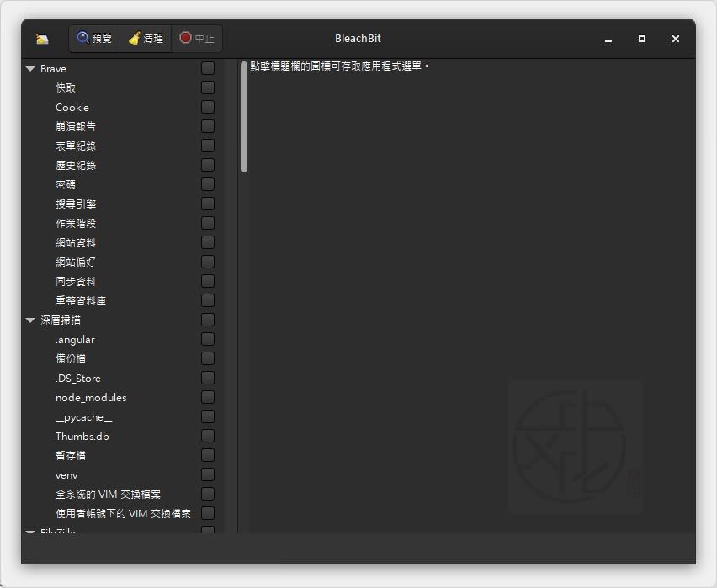717x588 pixels.
Task: Select the 表單紀錄 row
Action: click(76, 146)
